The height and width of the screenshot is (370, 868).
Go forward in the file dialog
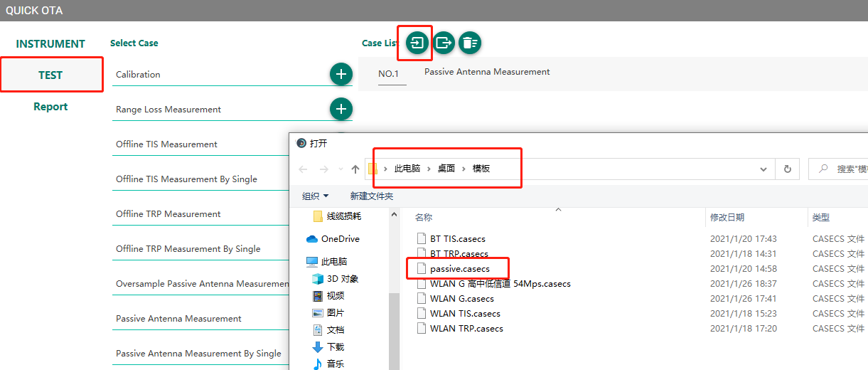pyautogui.click(x=323, y=169)
